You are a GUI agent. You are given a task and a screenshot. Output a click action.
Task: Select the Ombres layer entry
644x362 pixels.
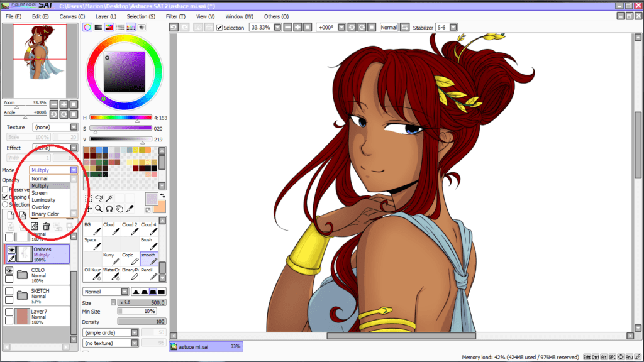point(38,254)
